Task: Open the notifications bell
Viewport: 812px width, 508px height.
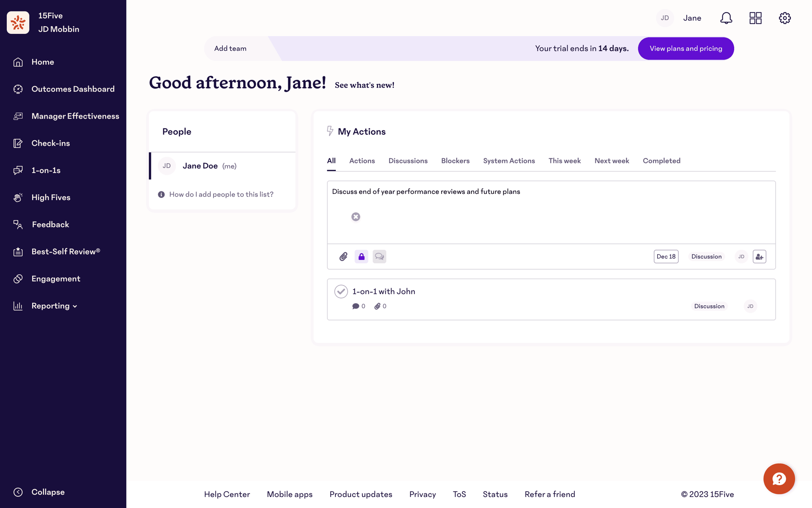Action: point(726,18)
